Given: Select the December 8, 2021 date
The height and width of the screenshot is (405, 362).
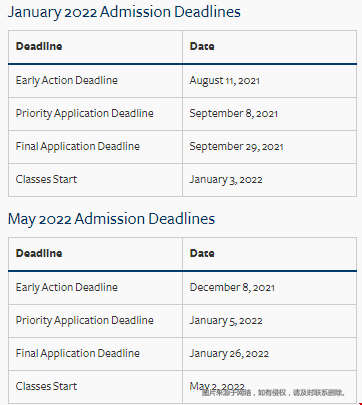Looking at the screenshot, I should (x=232, y=287).
